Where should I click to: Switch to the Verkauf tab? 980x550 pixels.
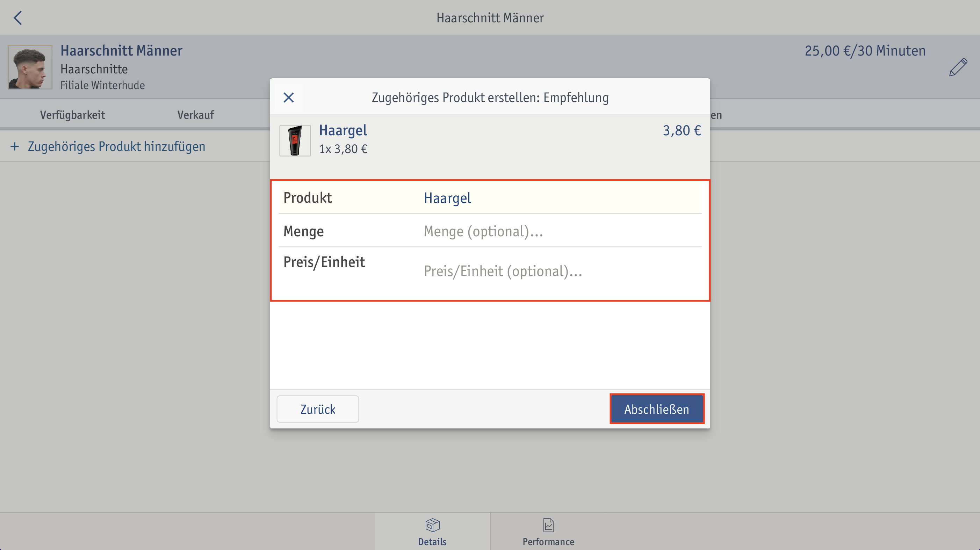coord(195,115)
